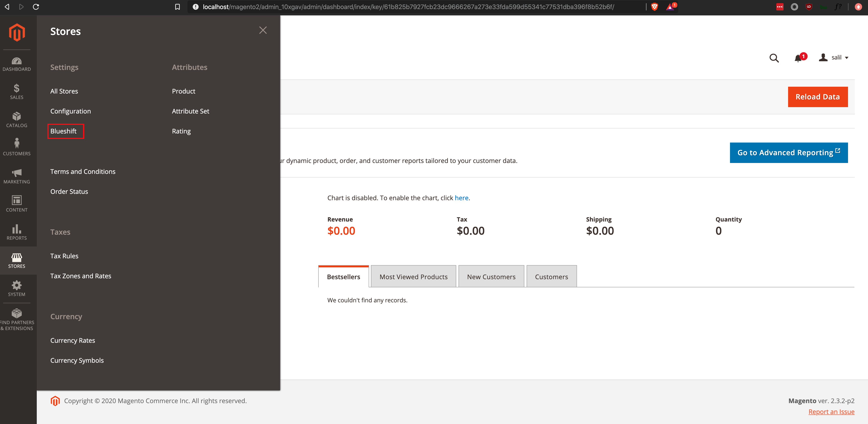Click the Reload Data button

(818, 97)
